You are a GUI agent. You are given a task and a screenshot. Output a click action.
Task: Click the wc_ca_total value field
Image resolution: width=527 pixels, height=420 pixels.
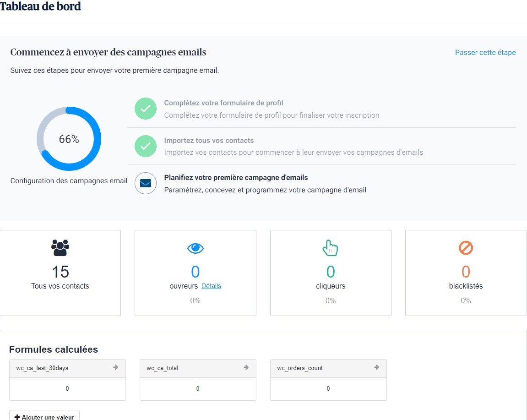pyautogui.click(x=198, y=388)
